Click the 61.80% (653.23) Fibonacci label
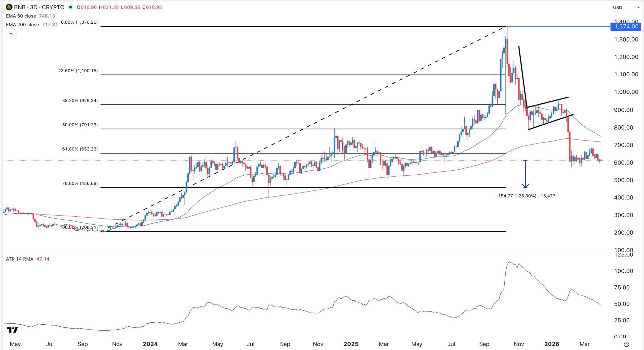 point(80,149)
